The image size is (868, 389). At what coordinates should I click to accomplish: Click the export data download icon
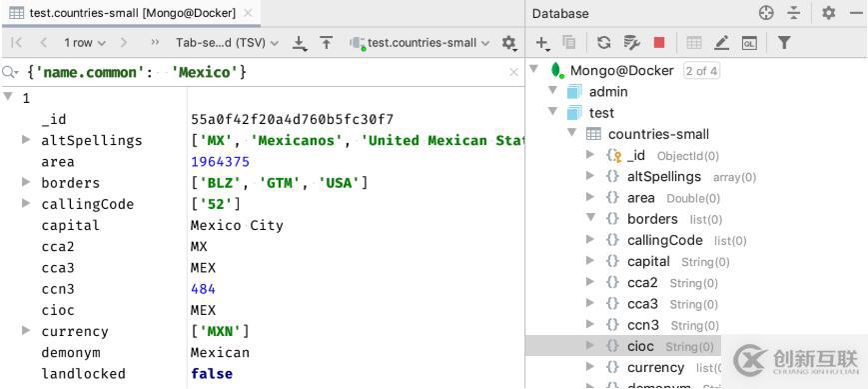pos(300,43)
